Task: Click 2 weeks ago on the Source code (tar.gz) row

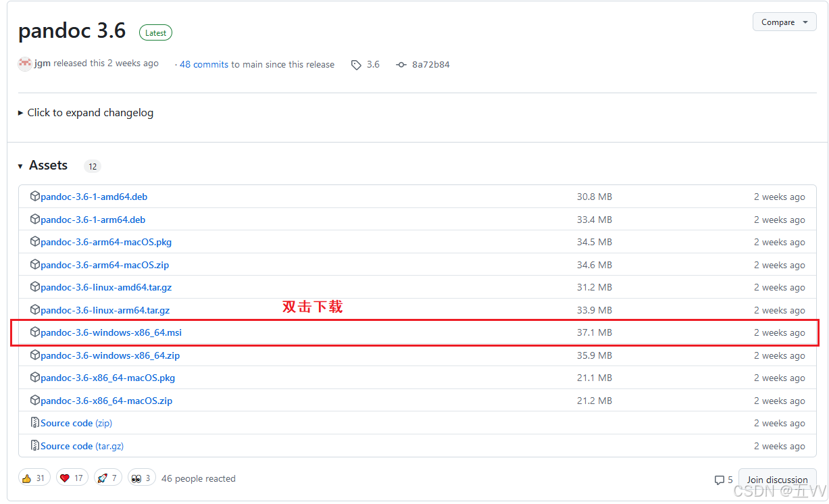Action: click(x=780, y=446)
